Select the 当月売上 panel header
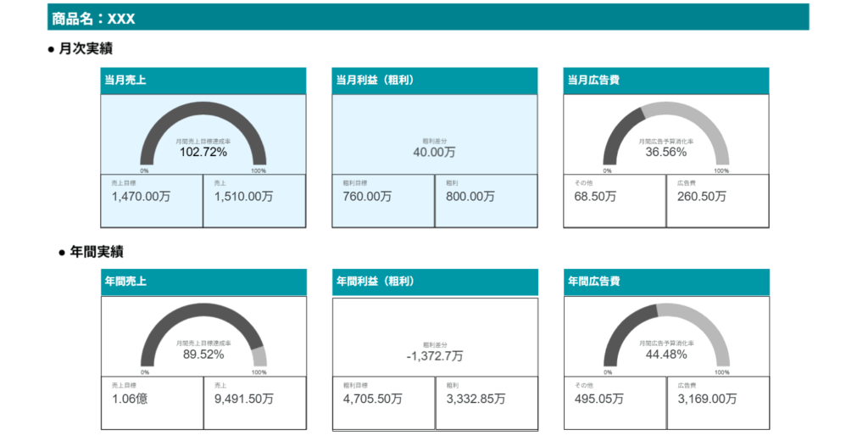Image resolution: width=868 pixels, height=441 pixels. [x=203, y=81]
